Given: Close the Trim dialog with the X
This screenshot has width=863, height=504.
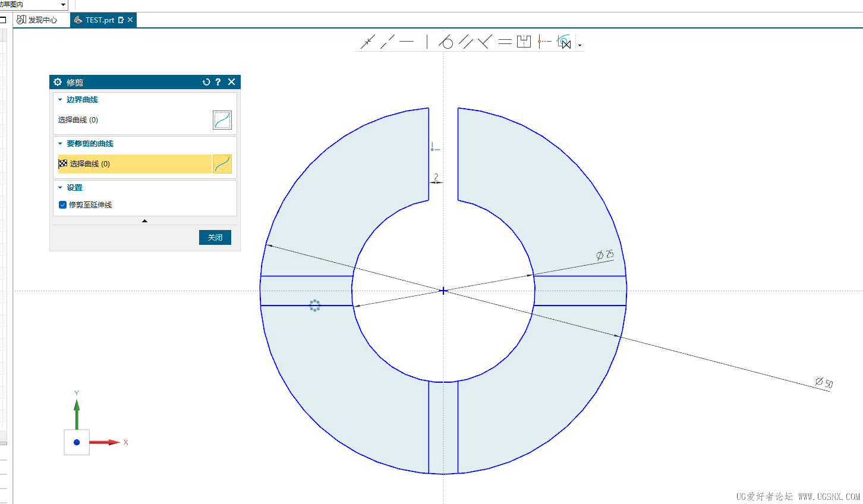Looking at the screenshot, I should coord(232,82).
